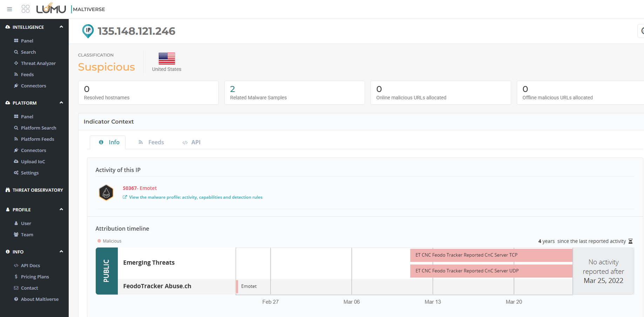Click the IP address 135.148.121.246 heading
Image resolution: width=644 pixels, height=317 pixels.
(136, 31)
